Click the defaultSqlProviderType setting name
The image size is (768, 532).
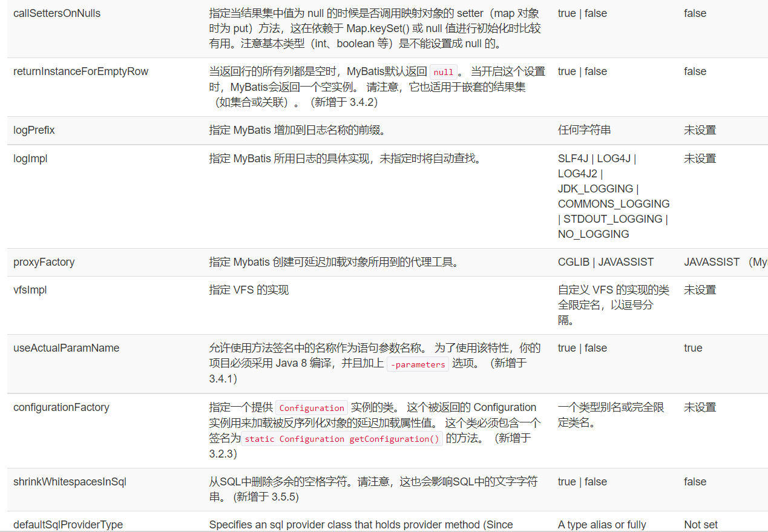[68, 525]
